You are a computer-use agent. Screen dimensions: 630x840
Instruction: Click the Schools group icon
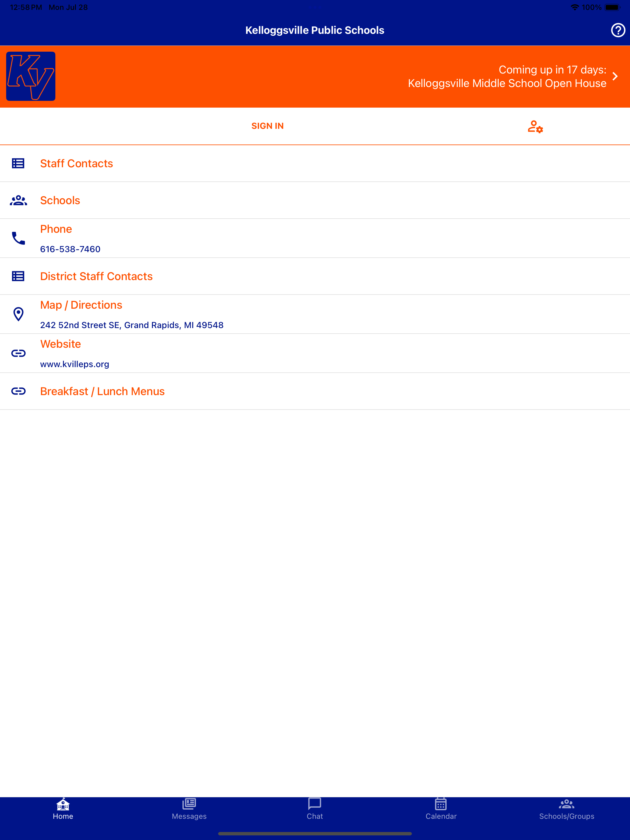click(x=18, y=200)
